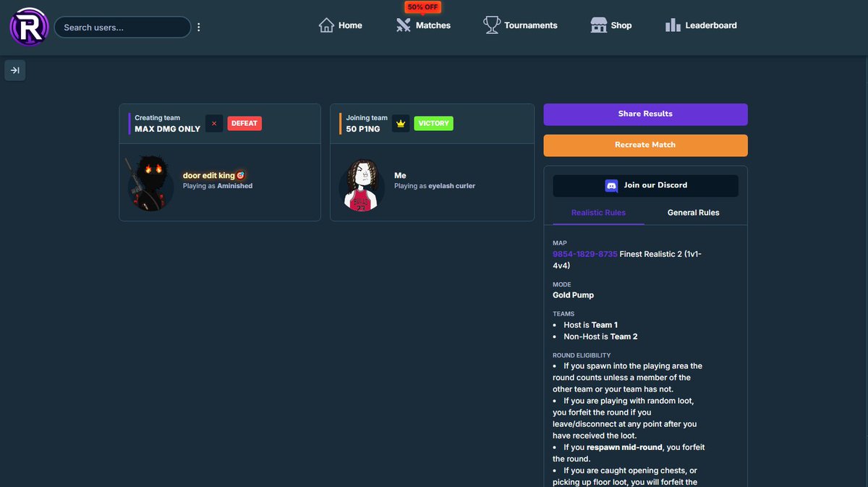Click the VICTORY badge
The width and height of the screenshot is (868, 487).
tap(433, 124)
